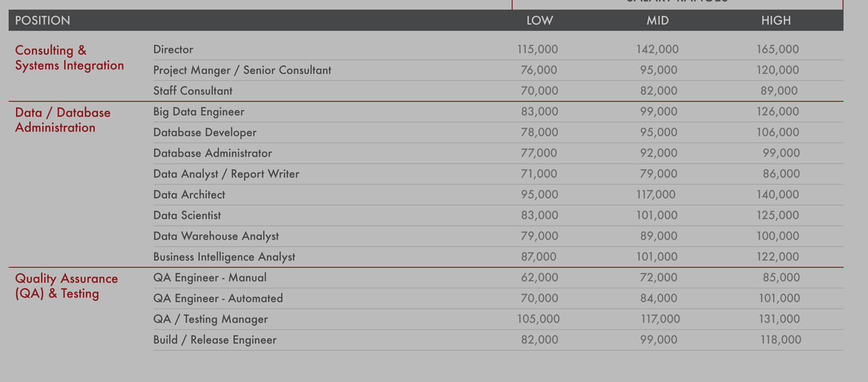
Task: Select the Database Developer row label
Action: (205, 132)
